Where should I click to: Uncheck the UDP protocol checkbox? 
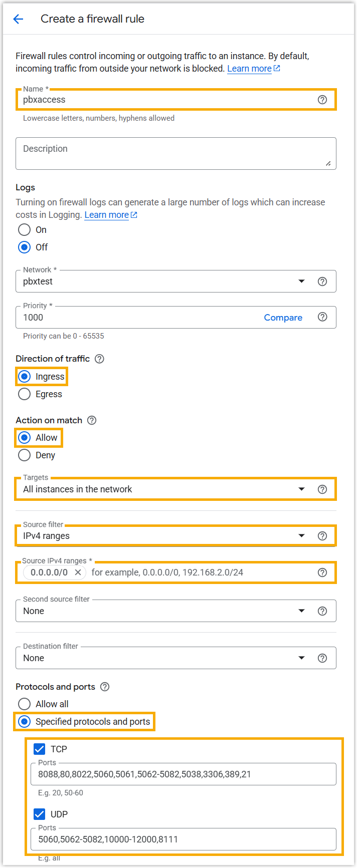tap(39, 814)
